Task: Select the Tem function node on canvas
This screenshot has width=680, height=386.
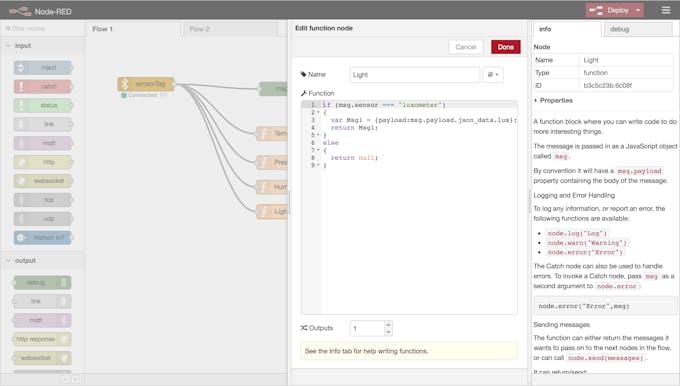Action: click(272, 133)
